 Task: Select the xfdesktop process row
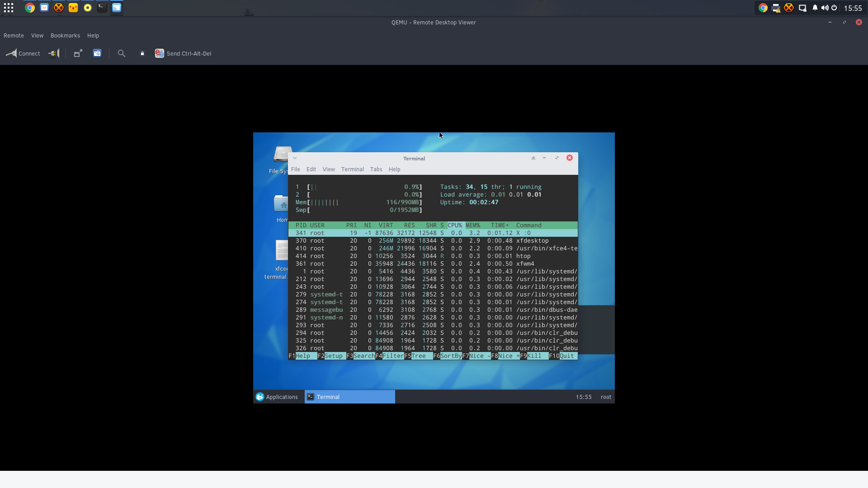[x=433, y=241]
